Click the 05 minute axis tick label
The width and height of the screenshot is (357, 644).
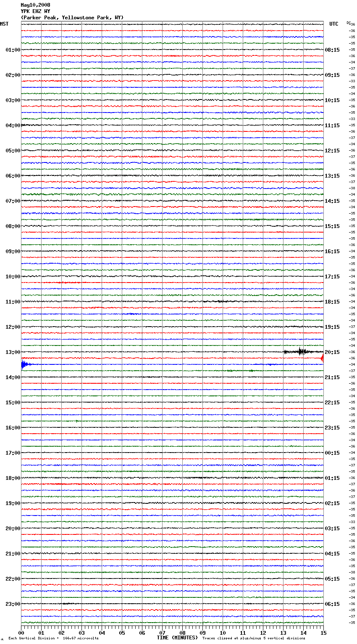tap(122, 633)
